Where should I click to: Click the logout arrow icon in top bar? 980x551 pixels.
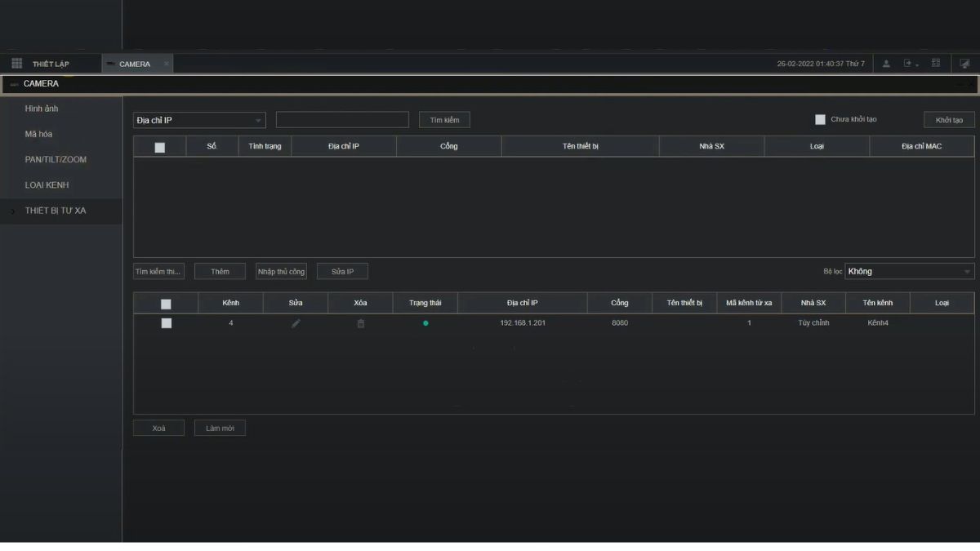(x=909, y=64)
